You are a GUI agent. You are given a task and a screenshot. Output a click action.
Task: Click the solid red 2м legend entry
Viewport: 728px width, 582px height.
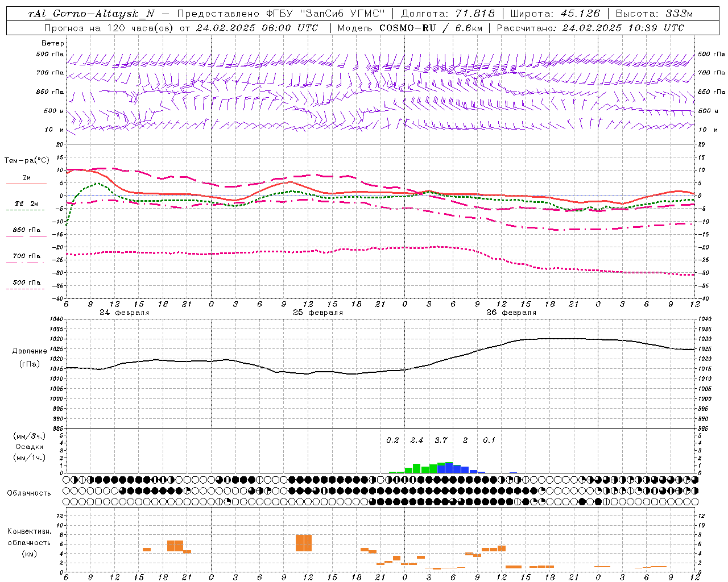(x=26, y=180)
